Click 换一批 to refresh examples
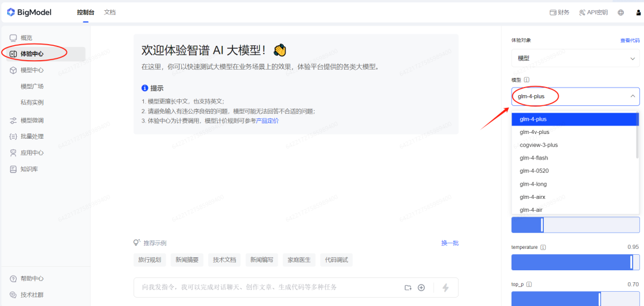This screenshot has height=306, width=644. [450, 243]
